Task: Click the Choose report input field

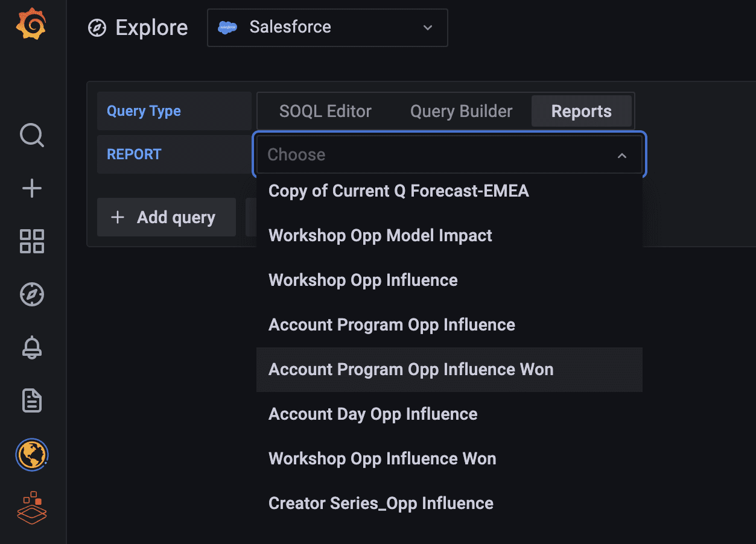Action: (434, 155)
